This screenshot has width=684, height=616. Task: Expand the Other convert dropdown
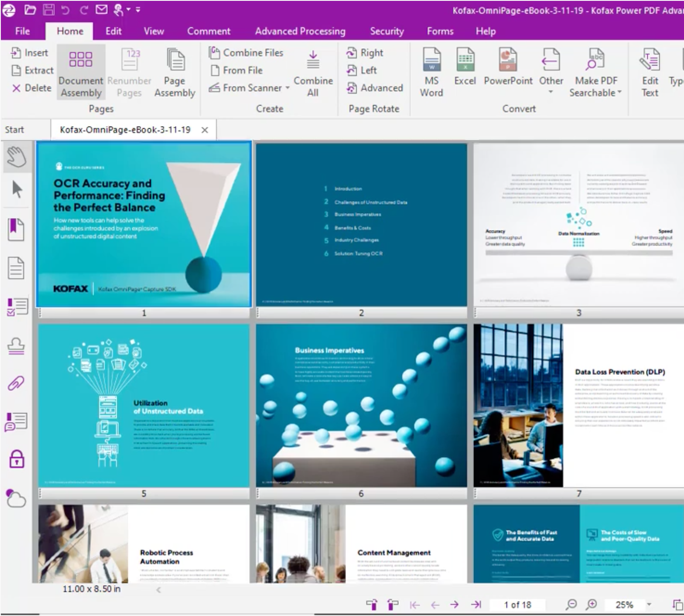pos(551,92)
